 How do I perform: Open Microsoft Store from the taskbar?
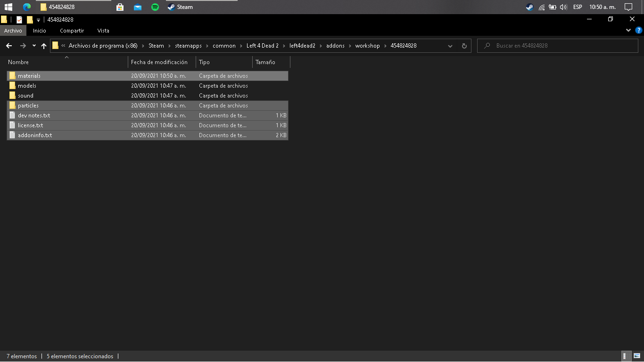click(x=120, y=7)
